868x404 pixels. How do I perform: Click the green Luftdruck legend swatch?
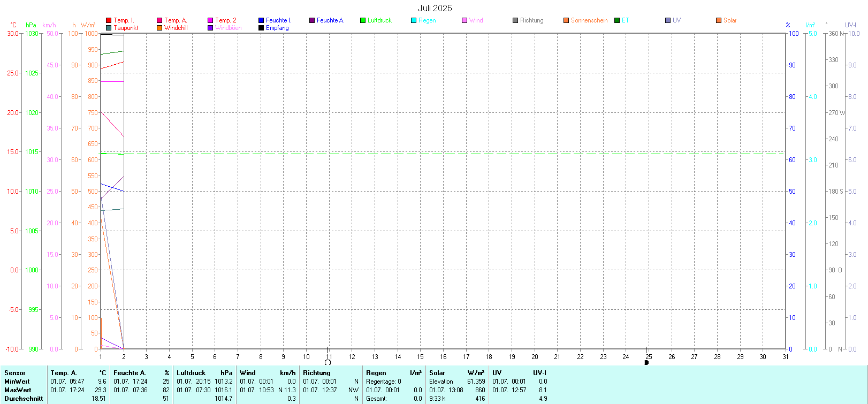pyautogui.click(x=363, y=20)
